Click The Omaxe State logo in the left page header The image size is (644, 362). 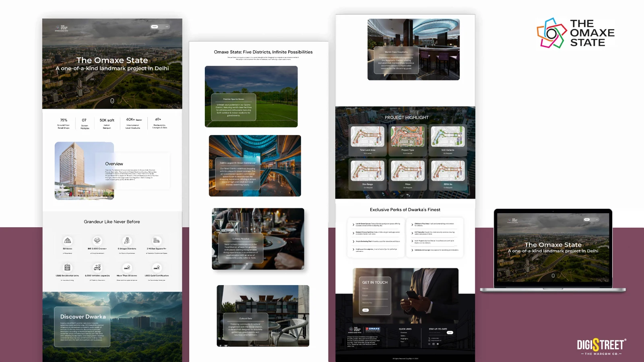coord(62,28)
